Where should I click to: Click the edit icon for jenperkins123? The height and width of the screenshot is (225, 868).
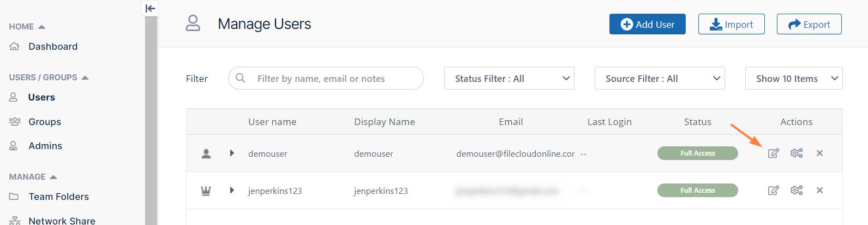[773, 191]
